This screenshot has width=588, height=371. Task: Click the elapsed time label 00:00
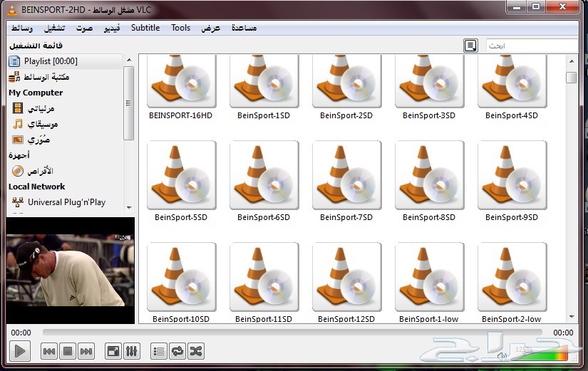click(x=21, y=333)
